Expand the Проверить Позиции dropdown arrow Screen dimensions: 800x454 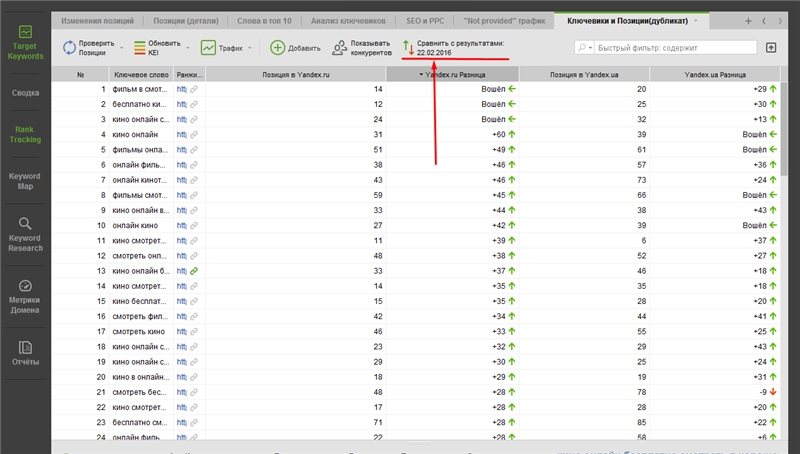122,47
